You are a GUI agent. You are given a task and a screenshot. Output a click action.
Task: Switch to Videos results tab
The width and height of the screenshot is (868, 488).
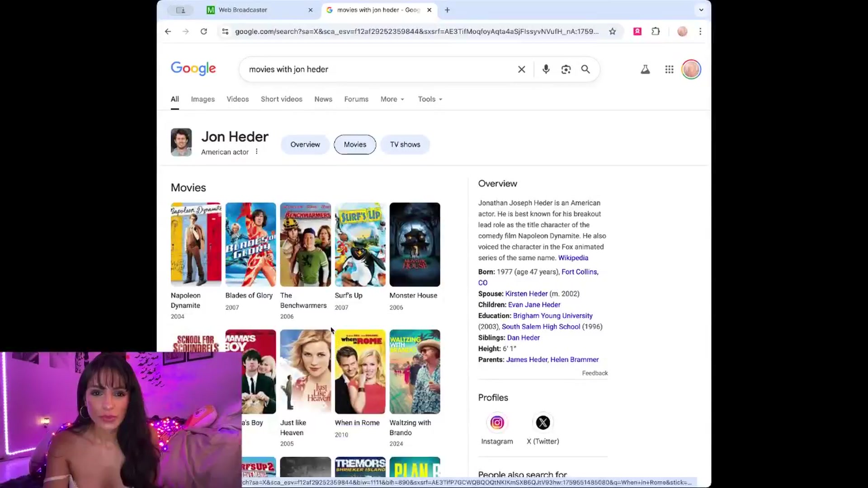(237, 99)
